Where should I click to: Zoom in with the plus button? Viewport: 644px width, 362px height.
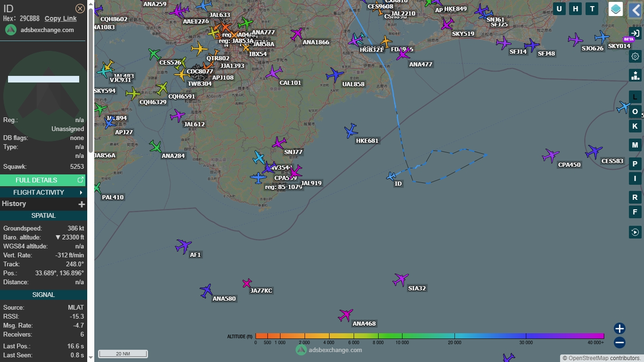tap(619, 329)
